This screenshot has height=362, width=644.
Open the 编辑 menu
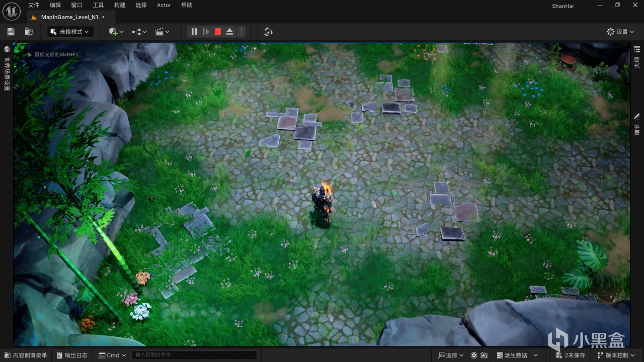click(x=55, y=5)
